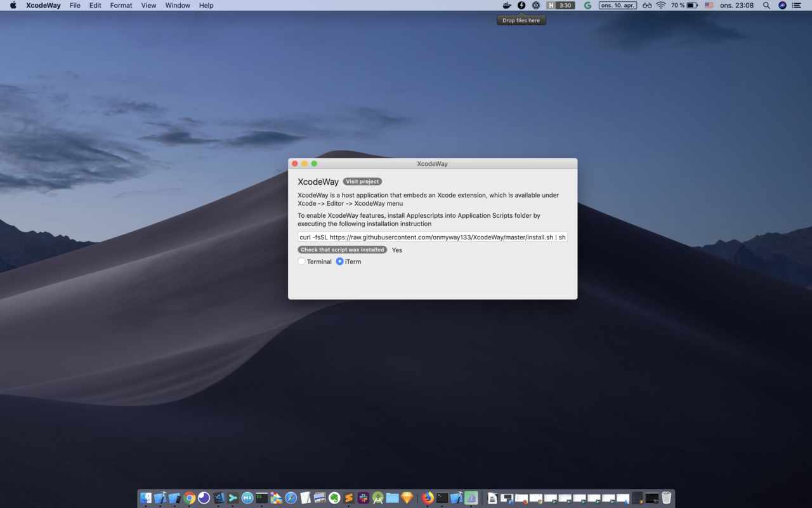The height and width of the screenshot is (508, 812).
Task: Open the M↓ MacDown Dock icon
Action: pos(247,498)
